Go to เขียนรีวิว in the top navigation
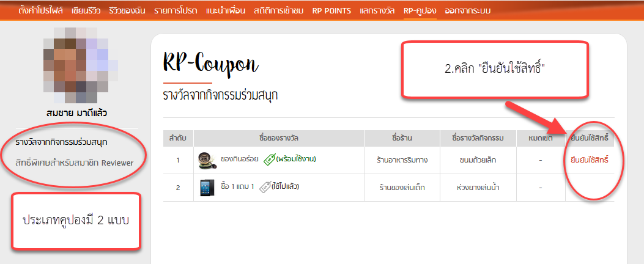 pyautogui.click(x=87, y=10)
